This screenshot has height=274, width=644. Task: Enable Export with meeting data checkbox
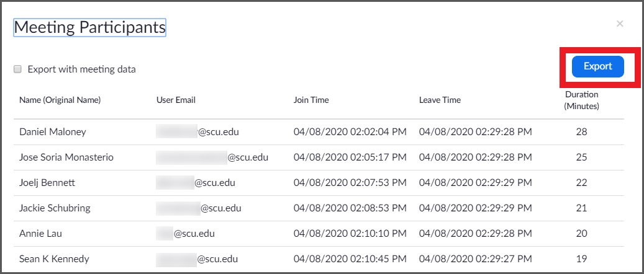(x=18, y=69)
